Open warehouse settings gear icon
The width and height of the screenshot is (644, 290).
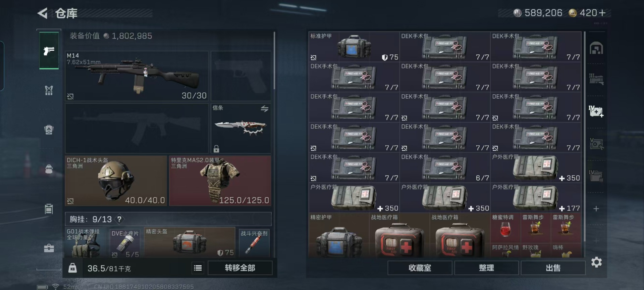pos(596,262)
